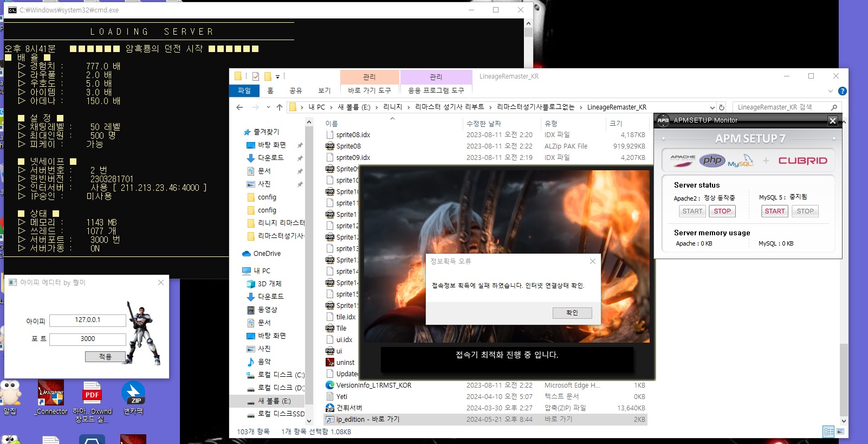The width and height of the screenshot is (868, 444).
Task: Open the 파일 ribbon tab
Action: (x=244, y=91)
